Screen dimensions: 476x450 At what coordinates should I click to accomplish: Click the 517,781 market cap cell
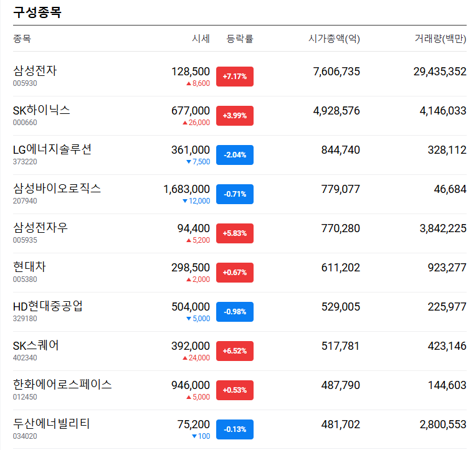pos(341,345)
